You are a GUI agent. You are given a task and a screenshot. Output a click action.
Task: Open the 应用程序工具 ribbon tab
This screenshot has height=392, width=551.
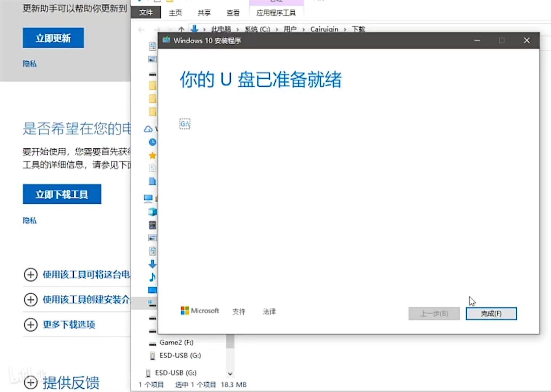[x=276, y=13]
